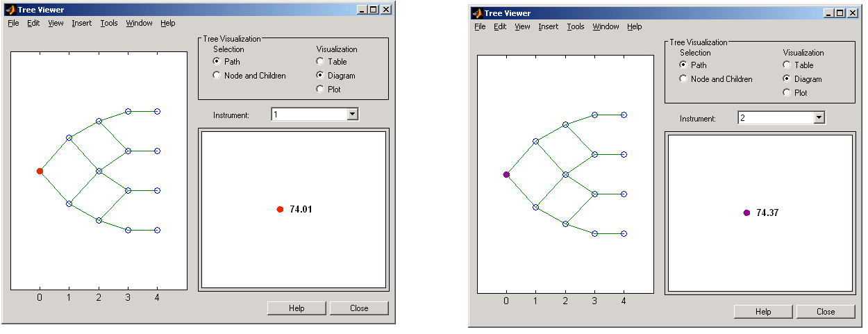
Task: Open View menu in right Tree Viewer
Action: pos(522,26)
